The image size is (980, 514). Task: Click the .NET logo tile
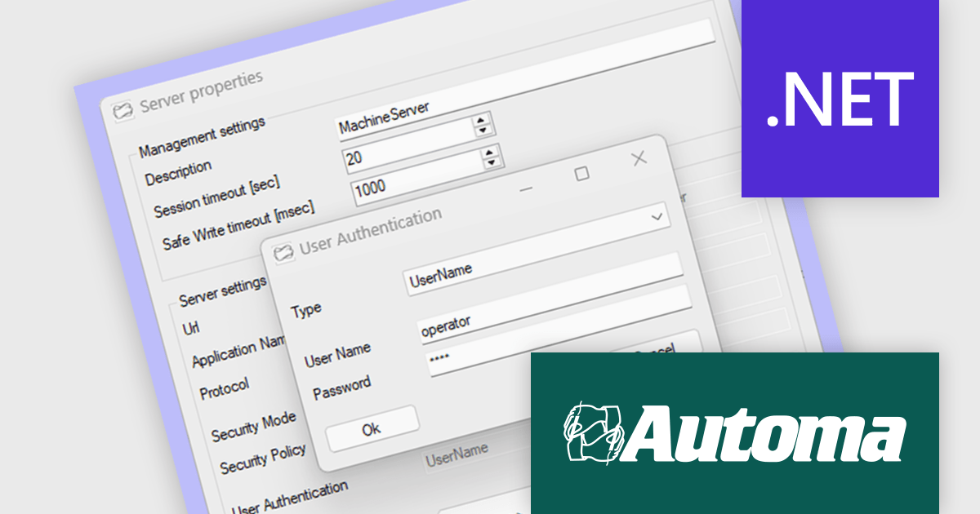[x=840, y=98]
